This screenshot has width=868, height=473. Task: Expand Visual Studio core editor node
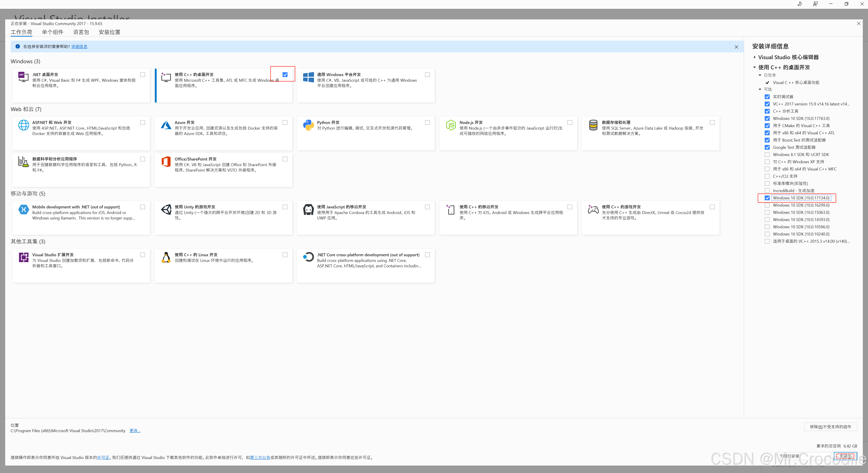coord(755,57)
